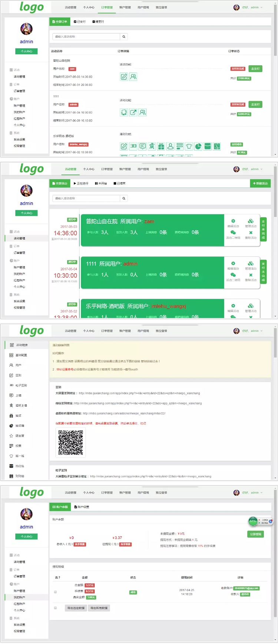The height and width of the screenshot is (644, 278).
Task: Click admin avatar on account balance page sidebar
Action: (x=26, y=514)
